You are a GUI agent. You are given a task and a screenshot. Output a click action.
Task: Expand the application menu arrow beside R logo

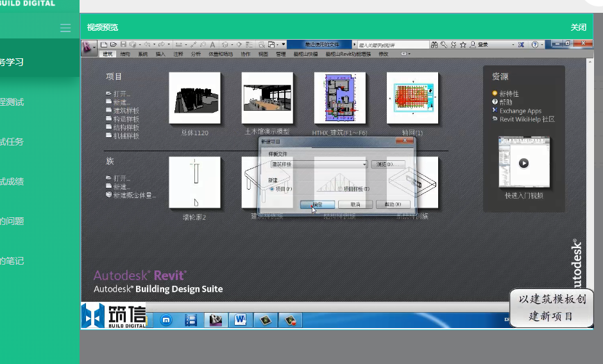[94, 47]
